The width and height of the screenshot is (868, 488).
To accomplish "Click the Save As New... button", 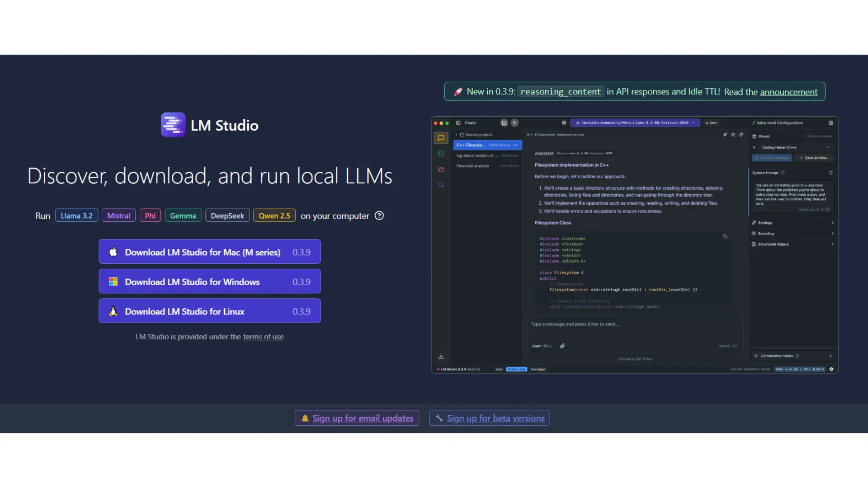I will (815, 158).
